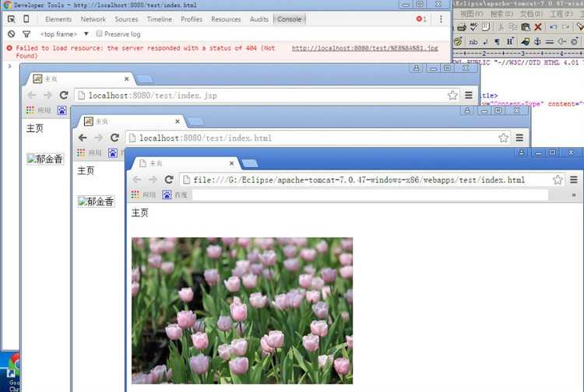Open a new tab in front window

pyautogui.click(x=249, y=163)
